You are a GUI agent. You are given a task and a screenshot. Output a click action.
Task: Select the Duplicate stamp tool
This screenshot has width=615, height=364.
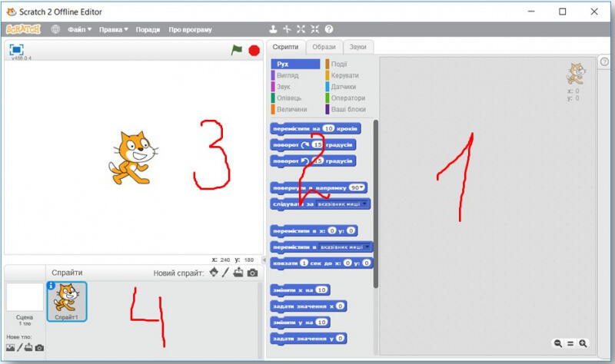[x=273, y=29]
